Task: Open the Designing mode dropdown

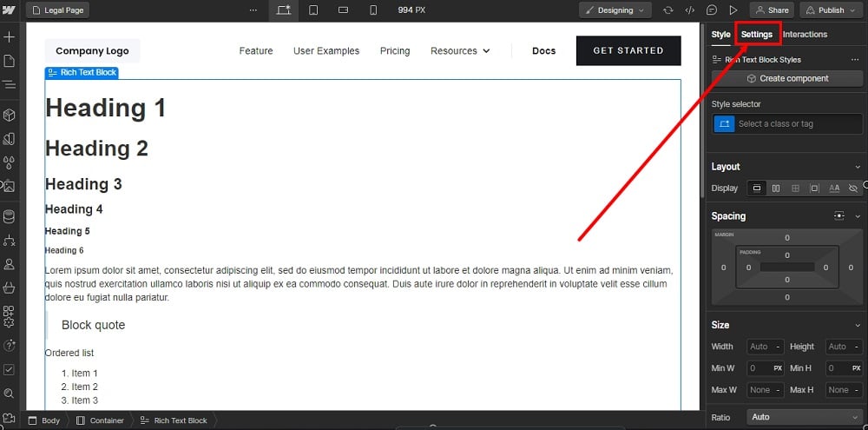Action: 615,10
